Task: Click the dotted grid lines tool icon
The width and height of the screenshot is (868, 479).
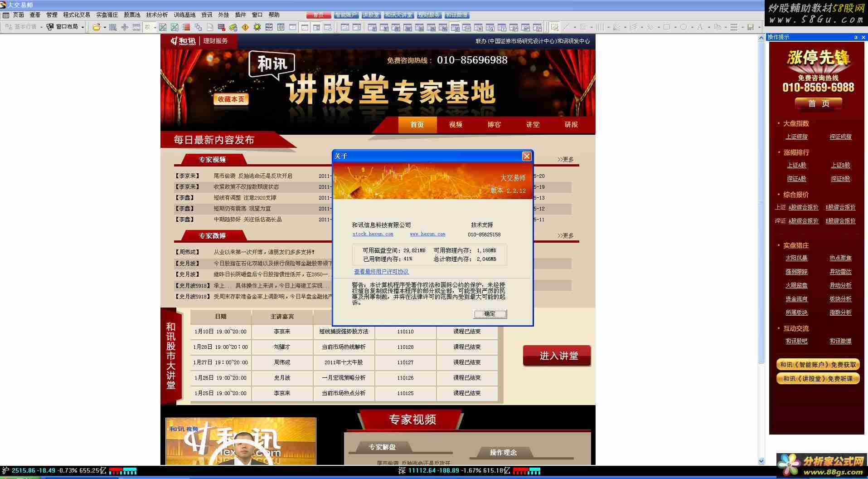Action: (735, 27)
